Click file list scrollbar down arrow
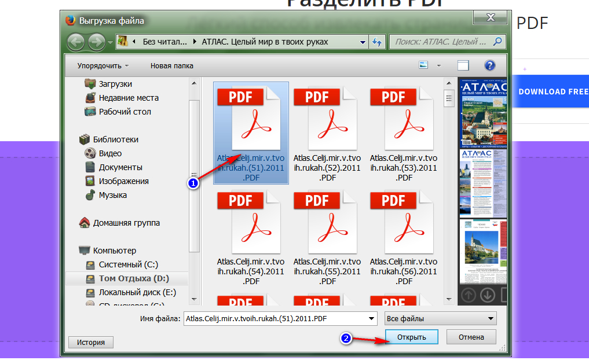 coord(449,299)
